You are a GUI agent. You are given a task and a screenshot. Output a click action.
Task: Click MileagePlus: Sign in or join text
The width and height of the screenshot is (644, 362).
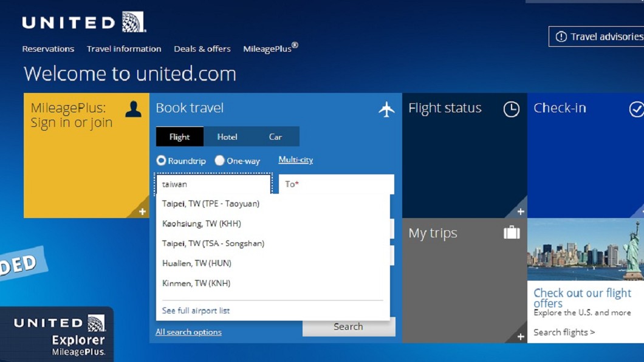click(72, 115)
